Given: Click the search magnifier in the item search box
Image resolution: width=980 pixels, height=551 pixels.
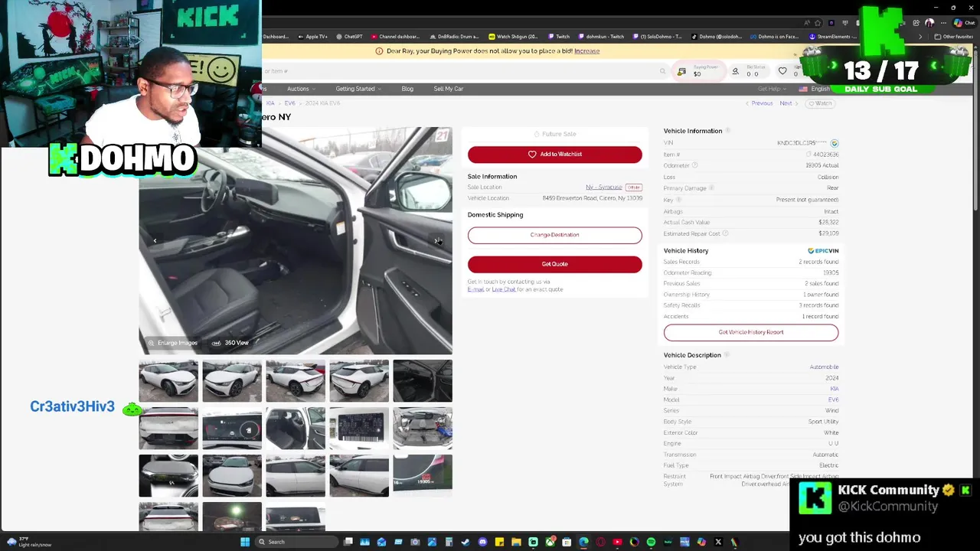Looking at the screenshot, I should click(662, 71).
